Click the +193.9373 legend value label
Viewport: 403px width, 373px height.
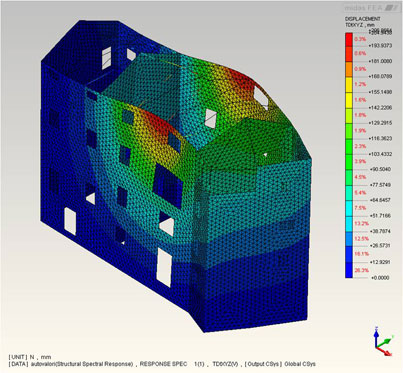380,46
